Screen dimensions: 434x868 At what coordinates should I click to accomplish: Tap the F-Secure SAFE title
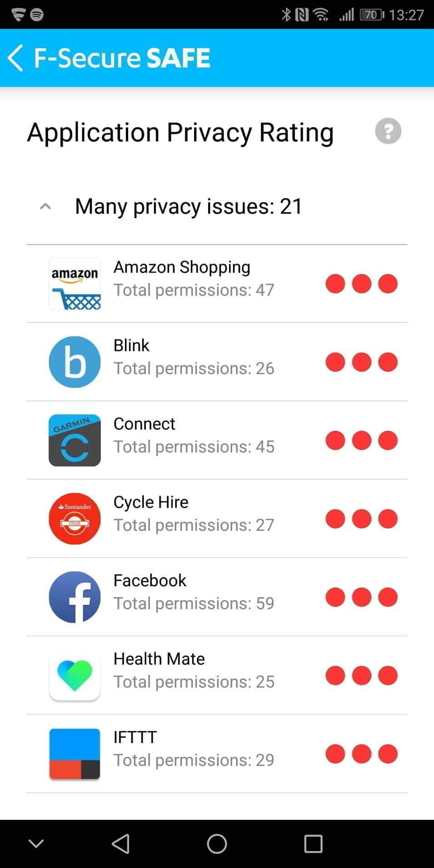[x=122, y=58]
